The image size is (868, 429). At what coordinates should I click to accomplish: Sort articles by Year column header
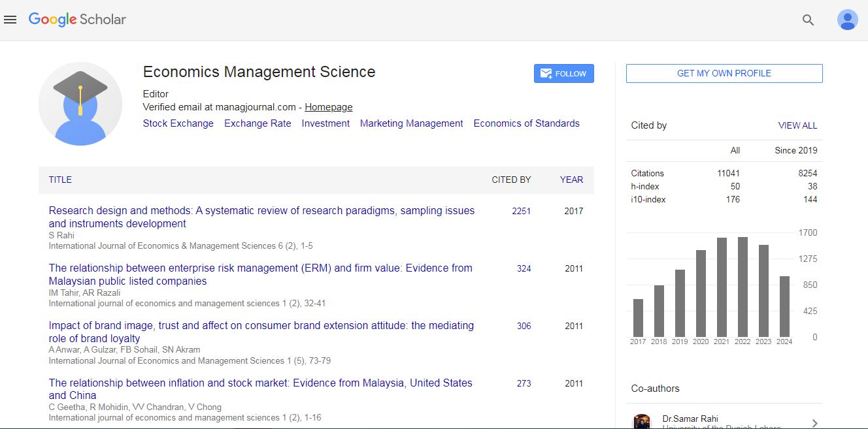pos(571,180)
